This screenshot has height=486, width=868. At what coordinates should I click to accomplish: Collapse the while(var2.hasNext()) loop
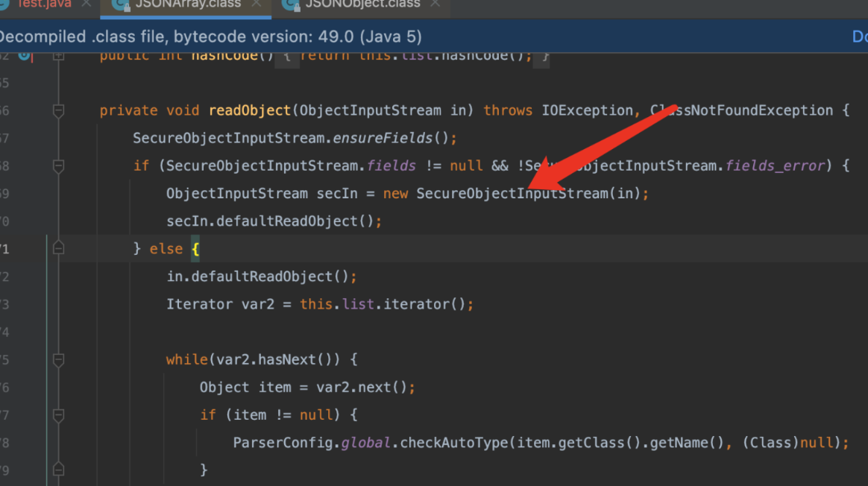(58, 360)
